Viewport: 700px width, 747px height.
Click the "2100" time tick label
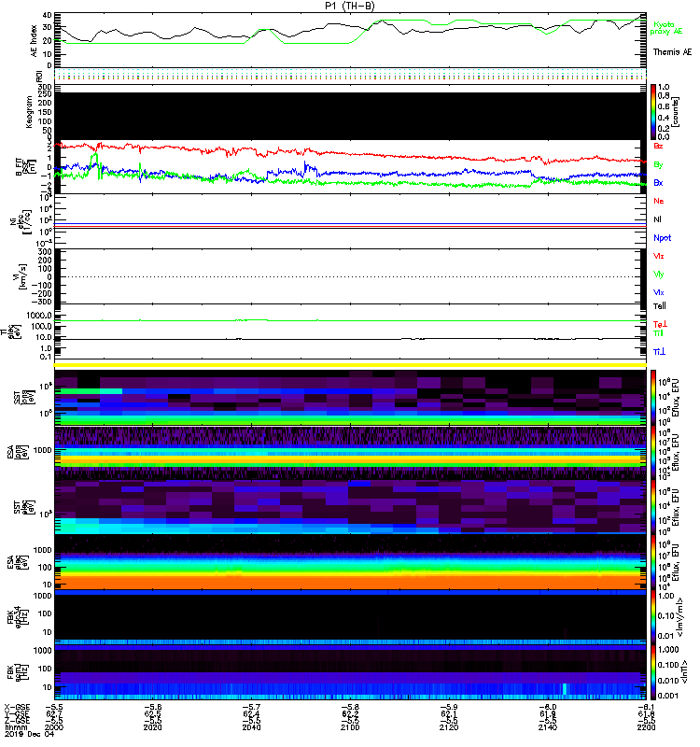[x=350, y=727]
